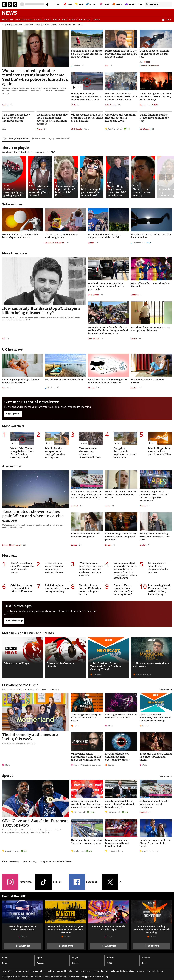Open Perseid meteor shower headline

point(33,516)
